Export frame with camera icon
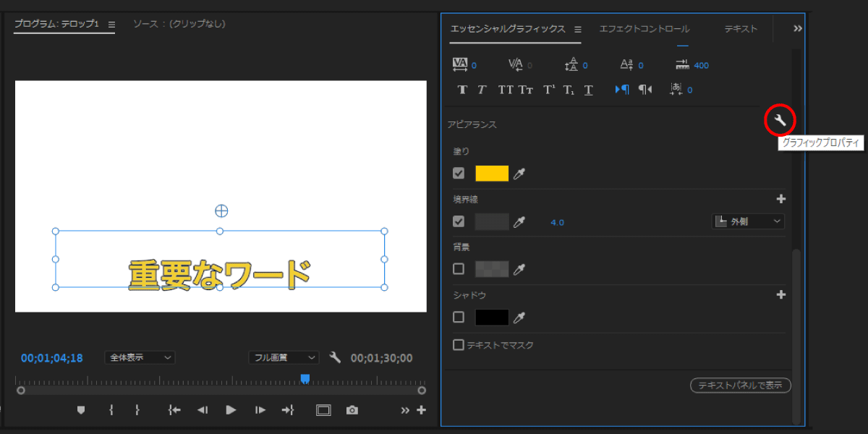The width and height of the screenshot is (868, 434). point(352,410)
